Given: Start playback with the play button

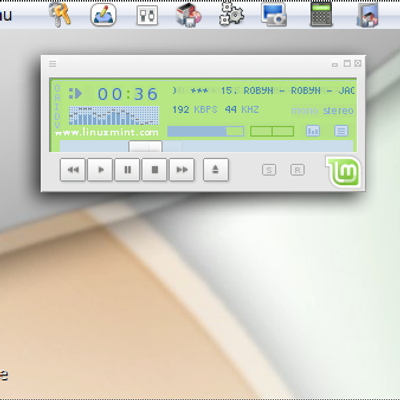Looking at the screenshot, I should point(100,170).
